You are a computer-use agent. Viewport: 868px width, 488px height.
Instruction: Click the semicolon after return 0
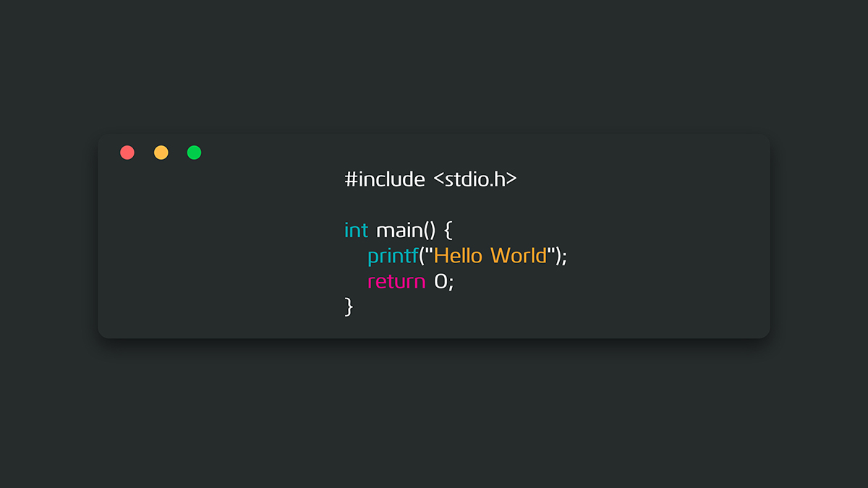pos(451,283)
